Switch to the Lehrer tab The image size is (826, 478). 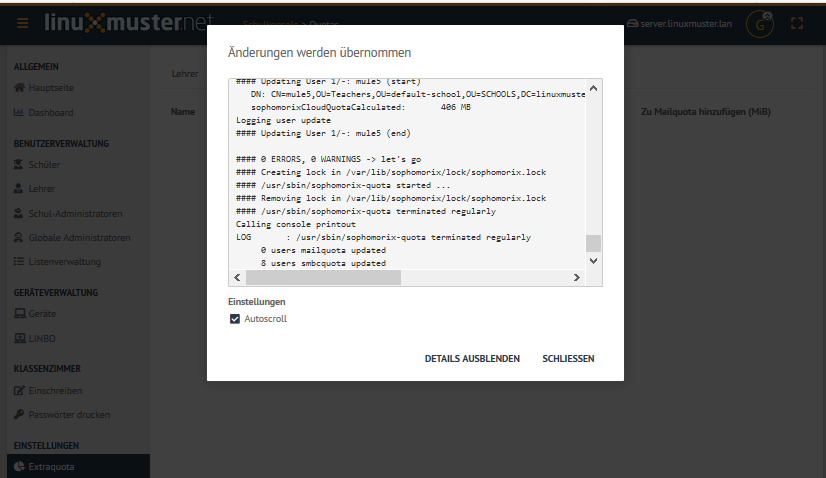[x=185, y=74]
